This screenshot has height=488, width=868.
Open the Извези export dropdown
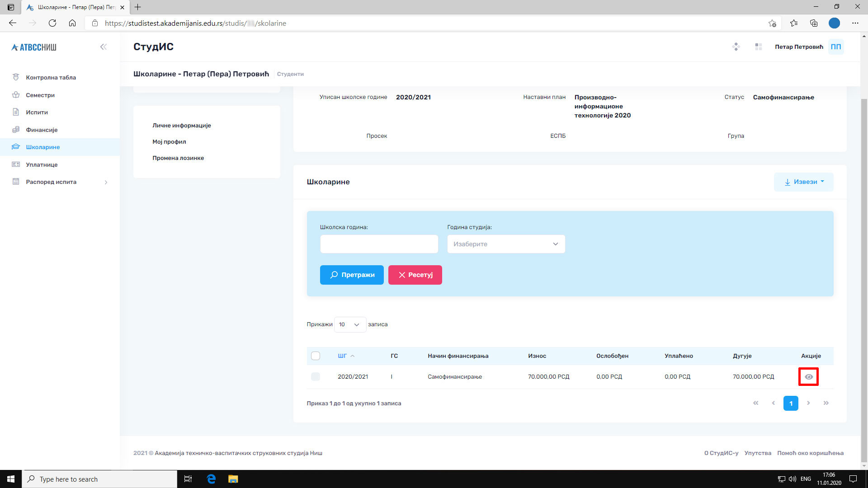pos(803,182)
